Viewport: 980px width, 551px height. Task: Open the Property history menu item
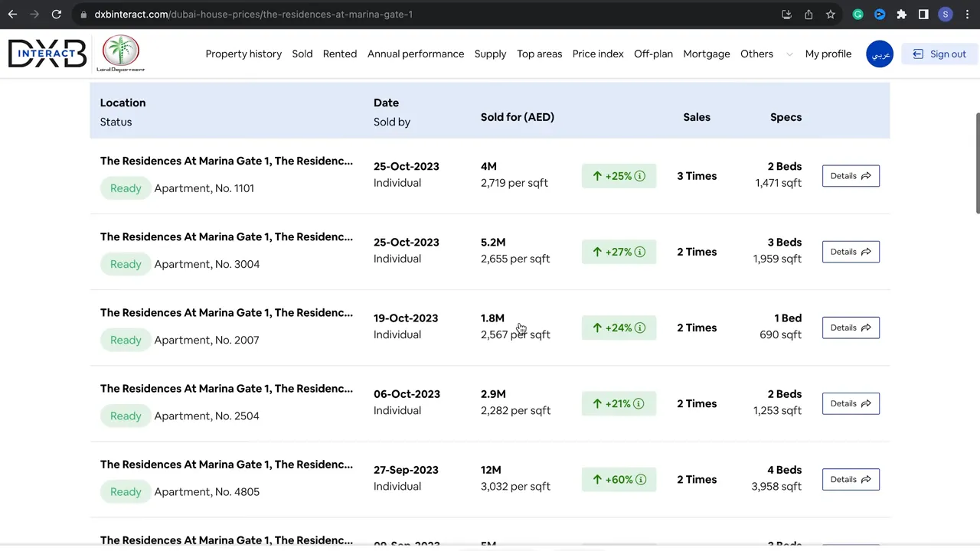coord(243,54)
